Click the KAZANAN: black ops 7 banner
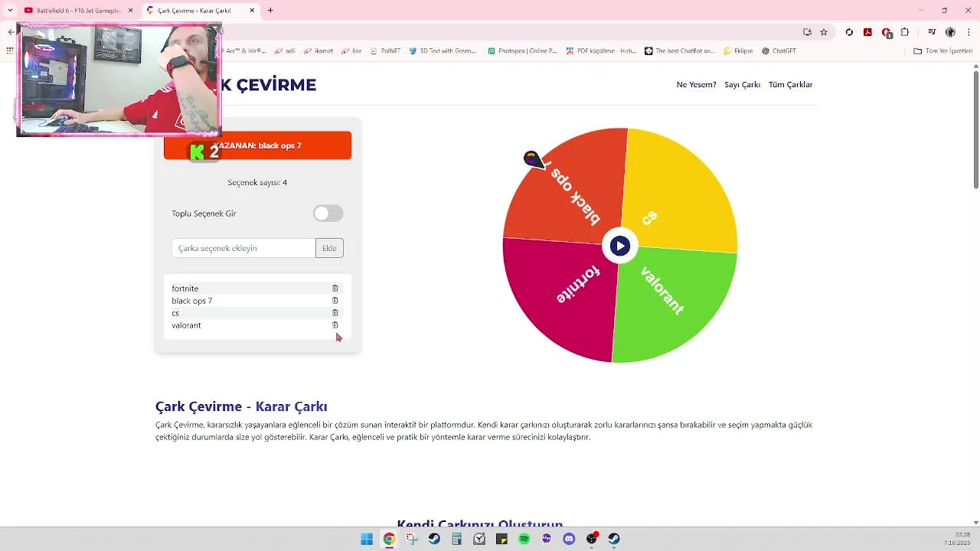Screen dimensions: 980x551 tap(257, 145)
